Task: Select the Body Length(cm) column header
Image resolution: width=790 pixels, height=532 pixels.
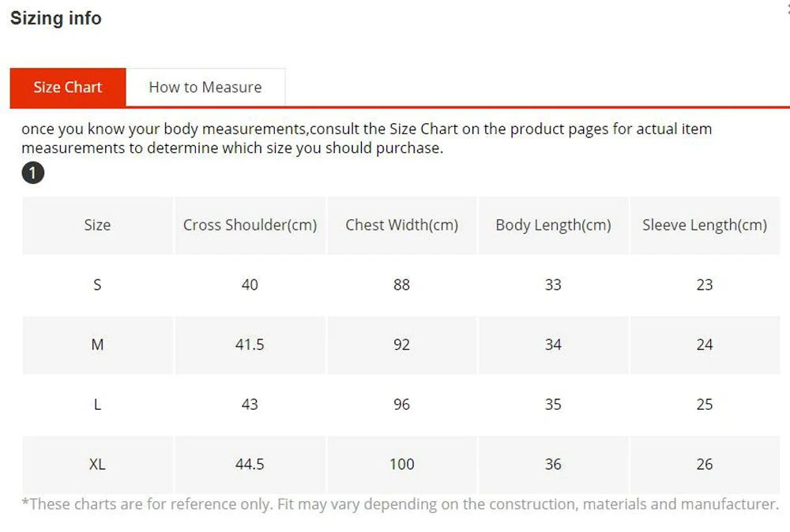Action: pyautogui.click(x=553, y=225)
